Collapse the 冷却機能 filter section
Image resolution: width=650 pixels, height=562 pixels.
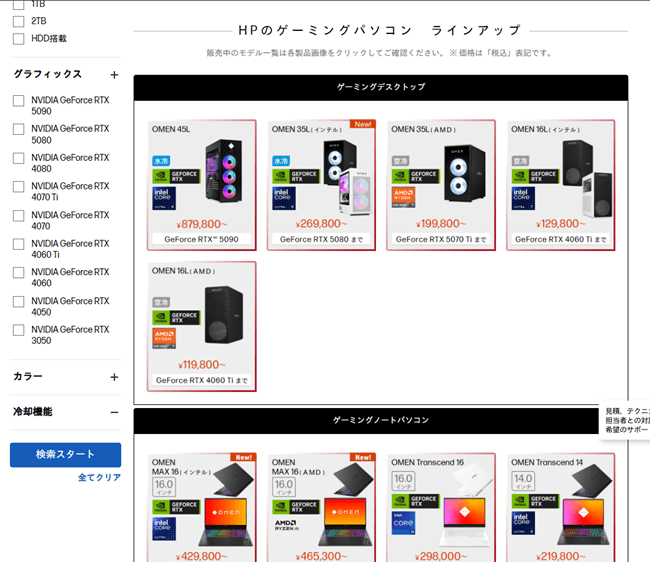click(x=114, y=412)
